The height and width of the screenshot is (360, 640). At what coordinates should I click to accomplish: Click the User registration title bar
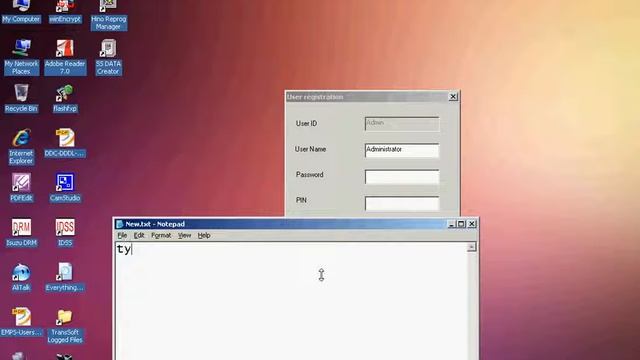click(372, 97)
